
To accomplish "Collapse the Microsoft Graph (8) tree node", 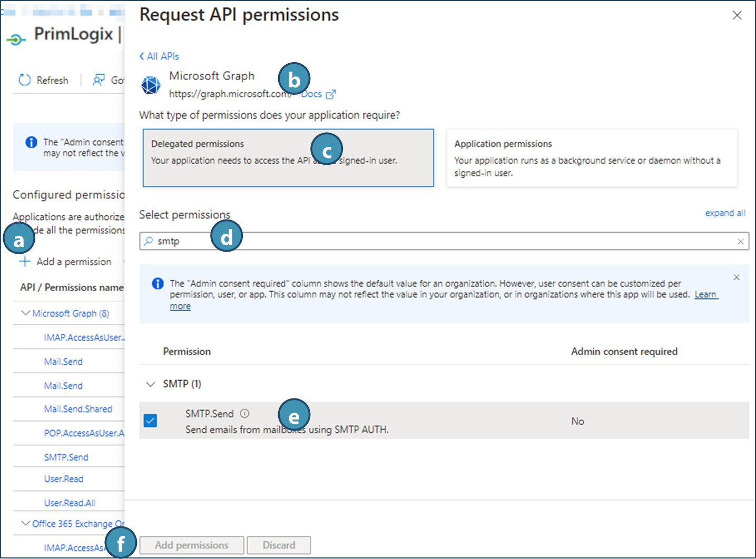I will (x=25, y=313).
